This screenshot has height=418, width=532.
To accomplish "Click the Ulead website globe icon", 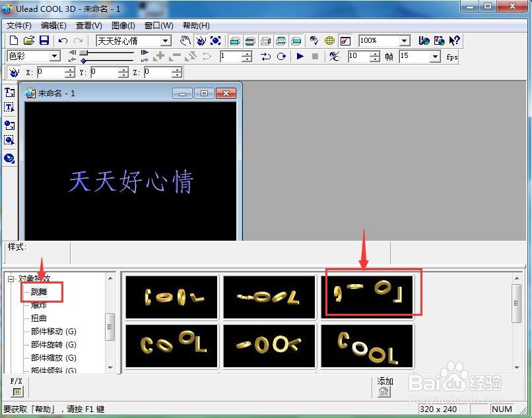I will [424, 41].
